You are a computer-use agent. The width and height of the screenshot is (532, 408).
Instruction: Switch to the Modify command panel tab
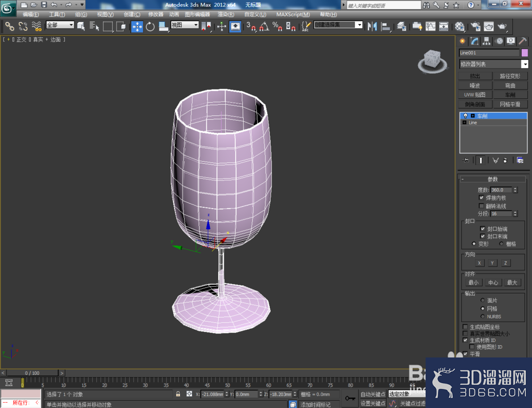tap(475, 41)
